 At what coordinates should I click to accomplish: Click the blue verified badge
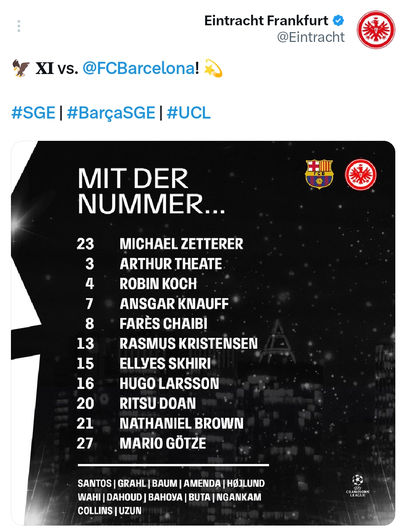point(339,20)
